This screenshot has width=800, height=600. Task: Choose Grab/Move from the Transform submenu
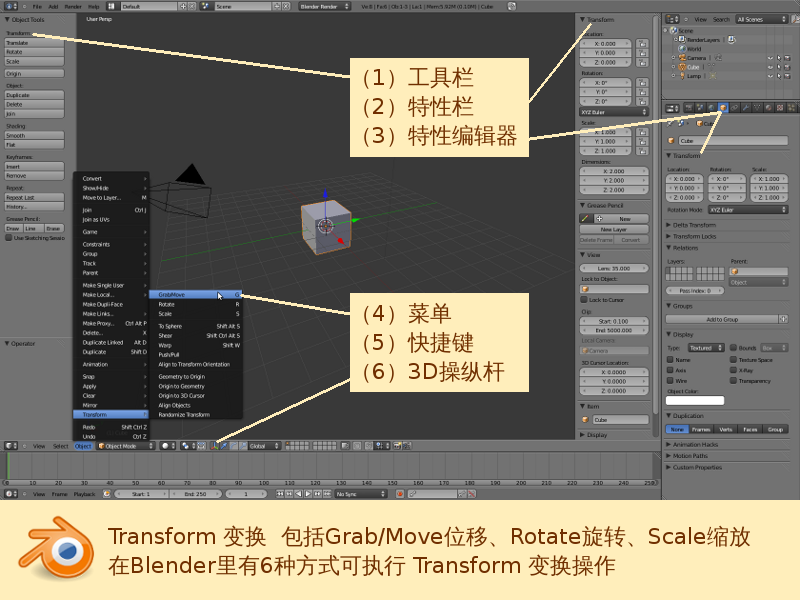(195, 294)
